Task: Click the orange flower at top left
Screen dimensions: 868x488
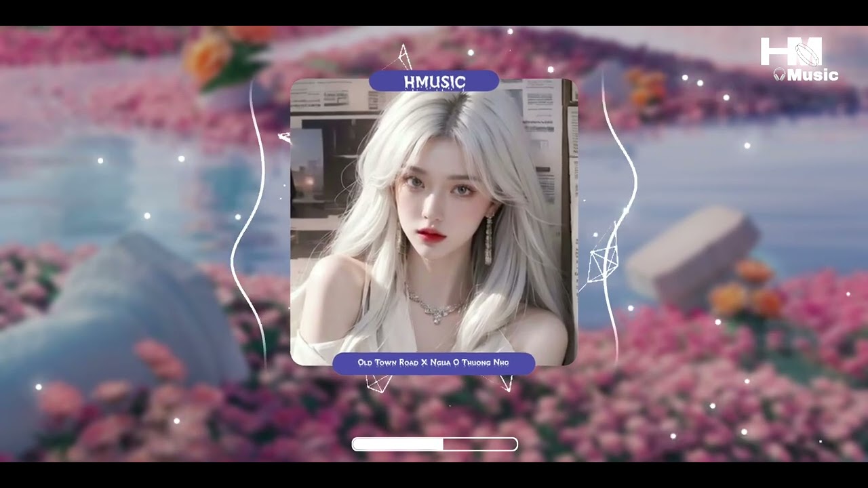Action: [205, 58]
